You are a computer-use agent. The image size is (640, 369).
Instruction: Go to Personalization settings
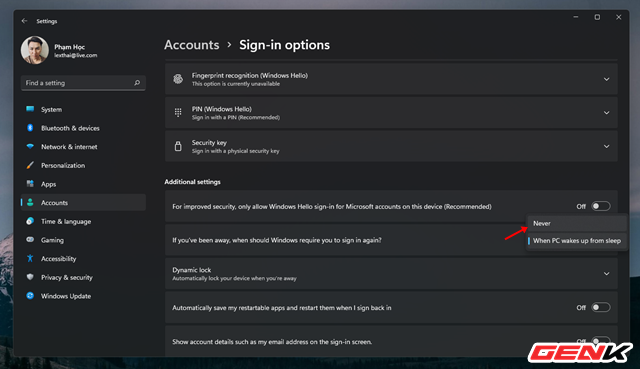(x=83, y=165)
